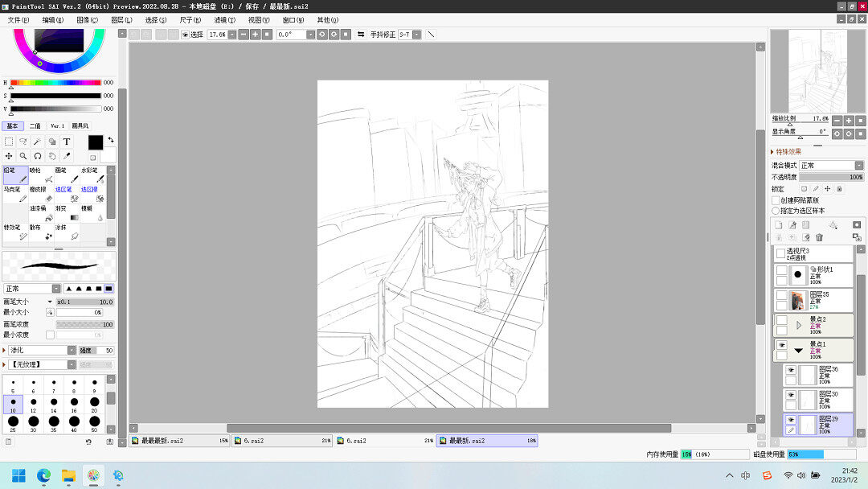This screenshot has width=868, height=489.
Task: Pick the eyedropper color picker tool
Action: (x=67, y=156)
